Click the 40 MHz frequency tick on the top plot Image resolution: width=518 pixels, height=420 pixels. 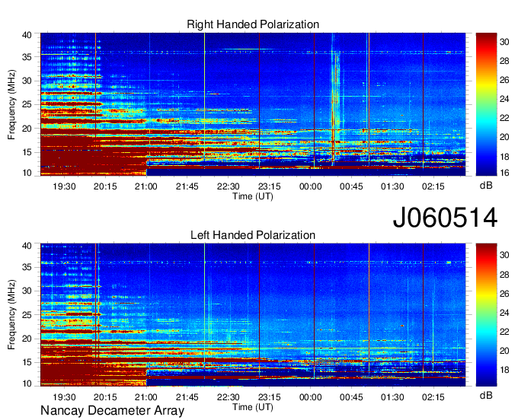[27, 35]
